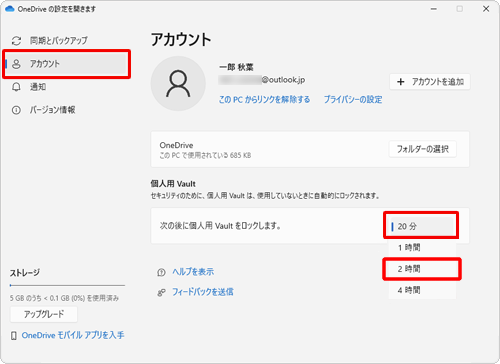Click the person icon beside アカウント
Image resolution: width=500 pixels, height=364 pixels.
click(16, 64)
